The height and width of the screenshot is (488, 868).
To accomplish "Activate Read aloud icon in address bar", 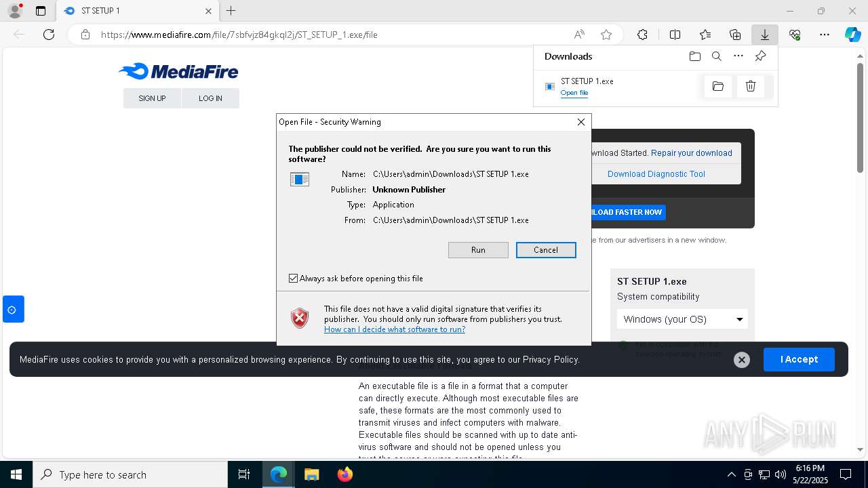I will pos(579,35).
